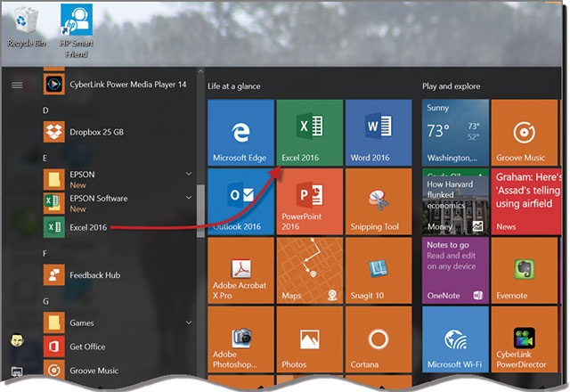Open the Snipping Tool tile
Viewport: 570px width, 392px height.
coord(378,200)
